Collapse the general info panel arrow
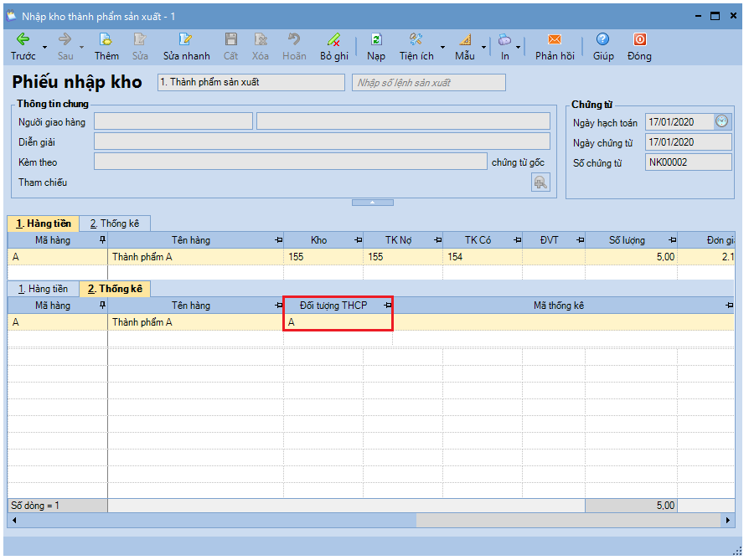 click(372, 203)
